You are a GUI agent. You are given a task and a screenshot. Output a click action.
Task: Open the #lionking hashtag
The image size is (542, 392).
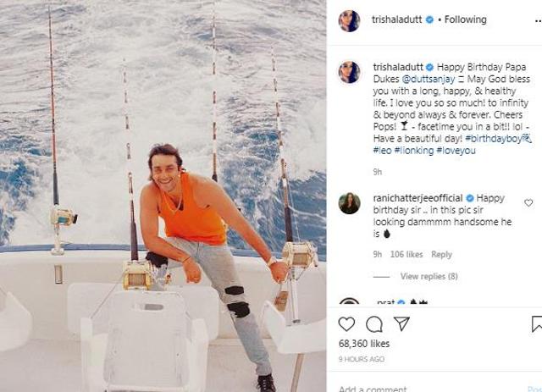coord(414,151)
